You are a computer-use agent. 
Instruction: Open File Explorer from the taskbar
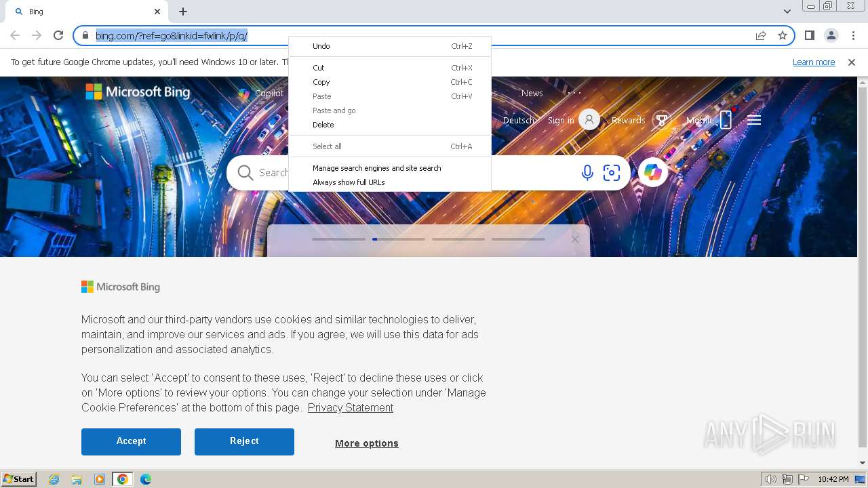pos(77,479)
